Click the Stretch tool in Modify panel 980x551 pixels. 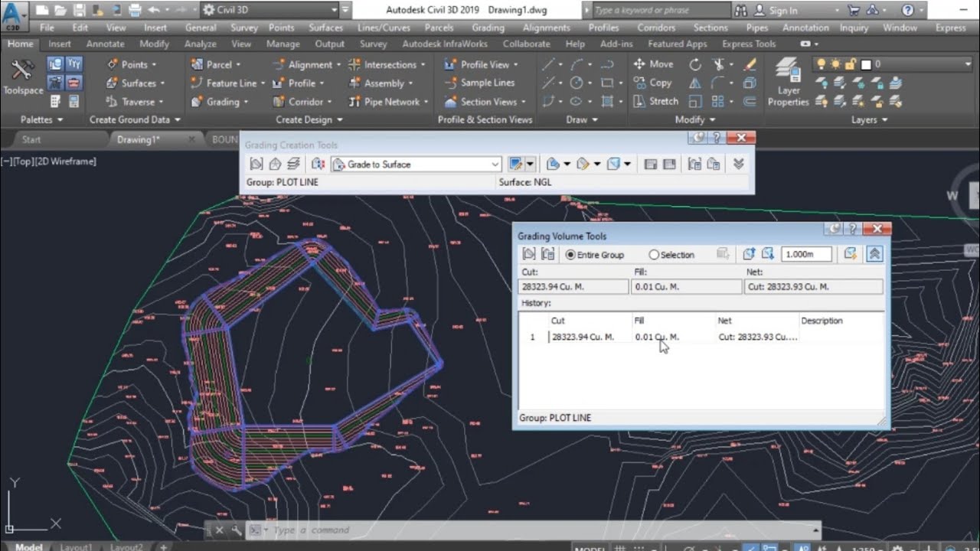point(656,101)
